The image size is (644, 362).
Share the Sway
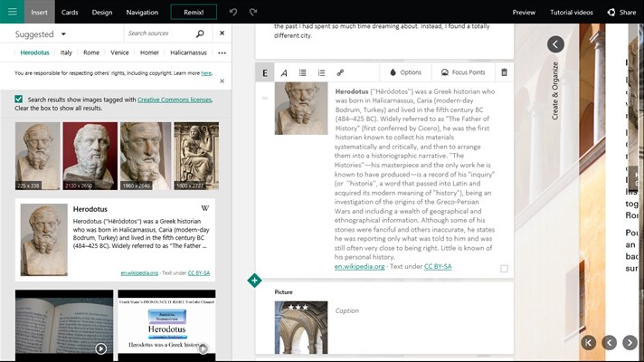(621, 12)
